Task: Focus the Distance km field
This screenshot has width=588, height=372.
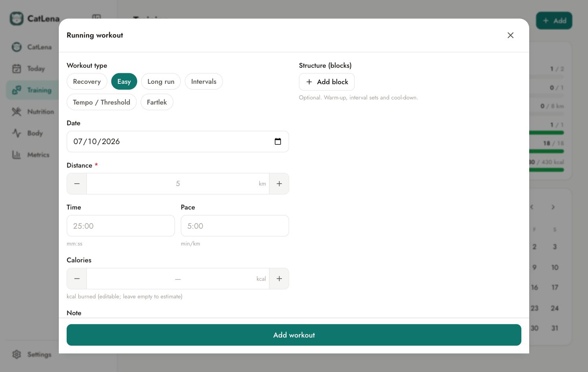Action: pyautogui.click(x=178, y=184)
